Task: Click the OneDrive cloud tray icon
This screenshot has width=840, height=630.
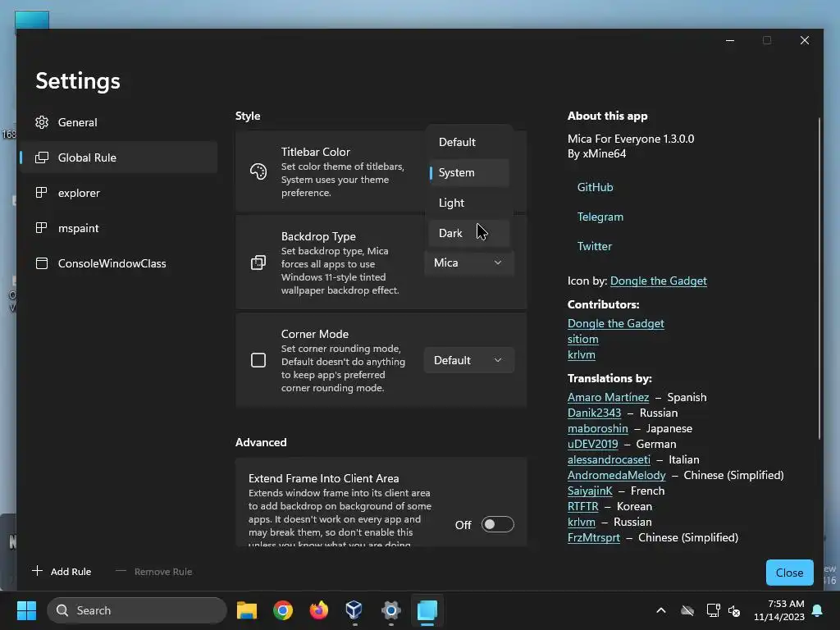Action: pos(687,610)
